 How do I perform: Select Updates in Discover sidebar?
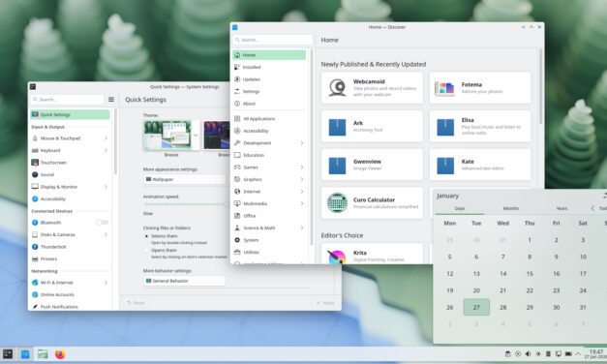tap(269, 79)
